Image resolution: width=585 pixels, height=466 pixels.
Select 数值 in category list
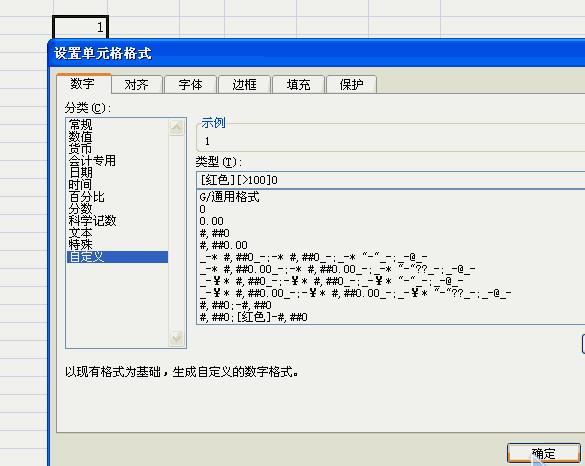(x=117, y=137)
